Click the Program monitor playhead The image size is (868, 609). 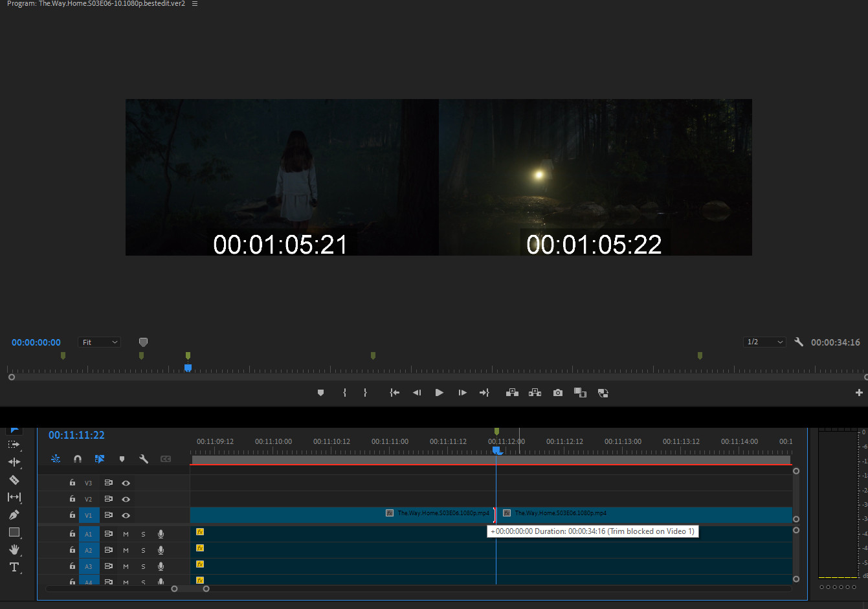(x=188, y=368)
